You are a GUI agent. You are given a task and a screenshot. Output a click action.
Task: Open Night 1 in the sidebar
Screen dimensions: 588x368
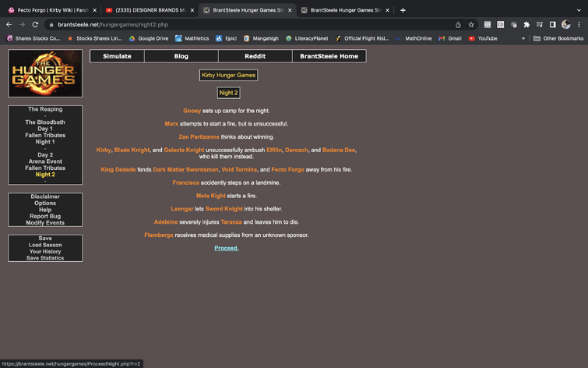(x=45, y=142)
